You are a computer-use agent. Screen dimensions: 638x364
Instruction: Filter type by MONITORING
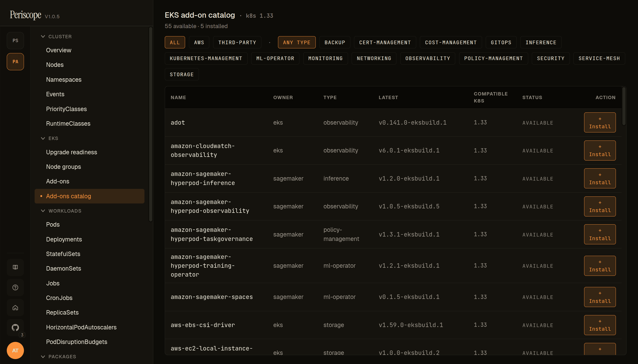325,59
